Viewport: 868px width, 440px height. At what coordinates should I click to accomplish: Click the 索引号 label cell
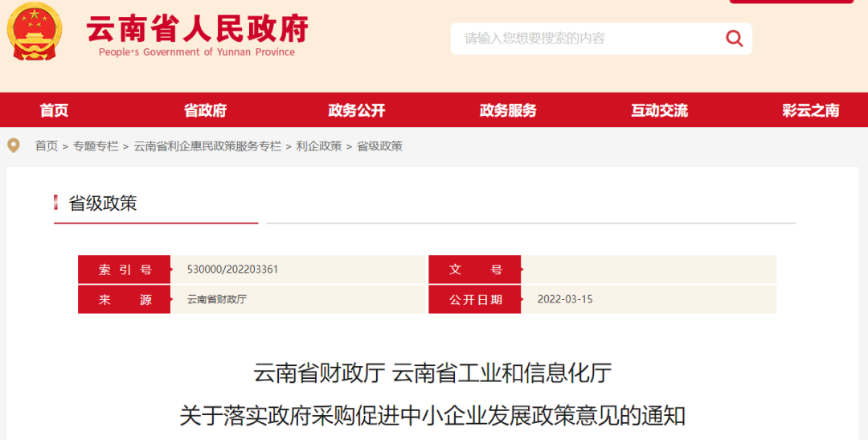pyautogui.click(x=124, y=269)
